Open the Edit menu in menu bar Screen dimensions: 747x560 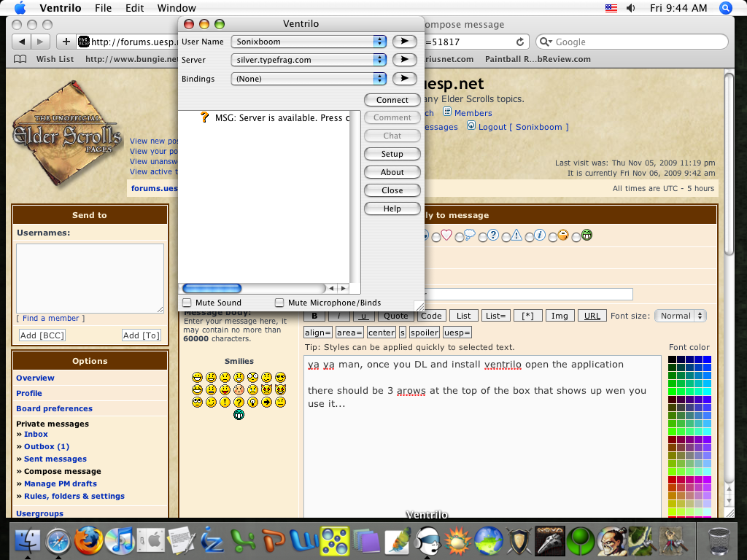134,8
